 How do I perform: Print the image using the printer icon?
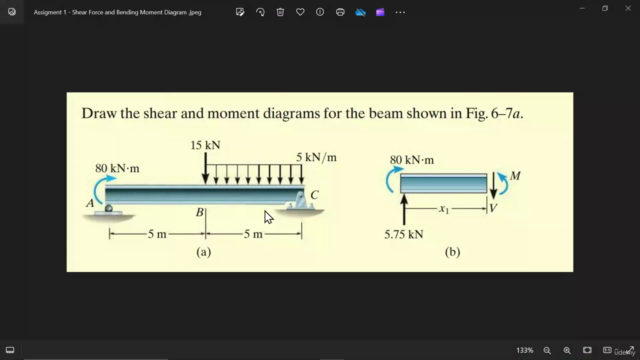coord(340,12)
